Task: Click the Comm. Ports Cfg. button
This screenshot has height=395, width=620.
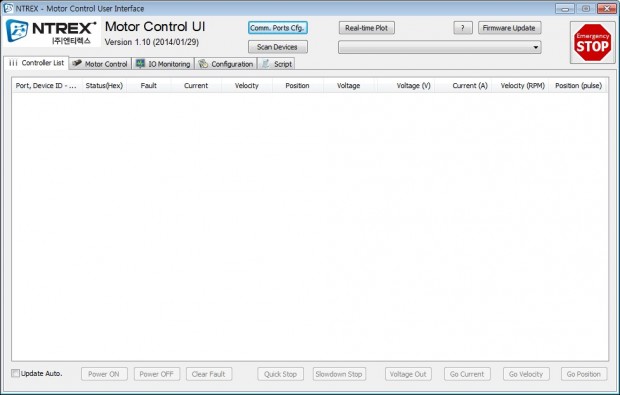Action: pos(278,28)
